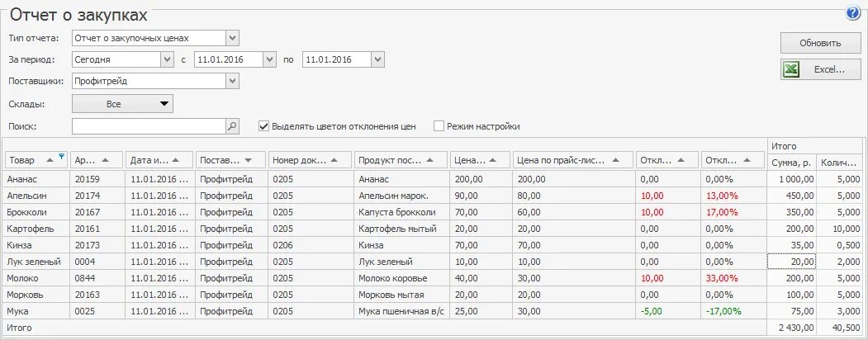868x340 pixels.
Task: Select the Брокколи row
Action: (x=432, y=212)
